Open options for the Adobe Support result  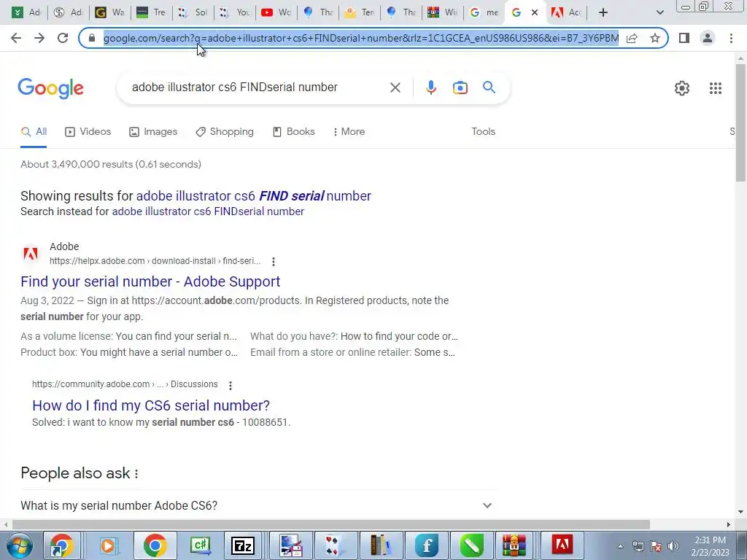point(273,262)
